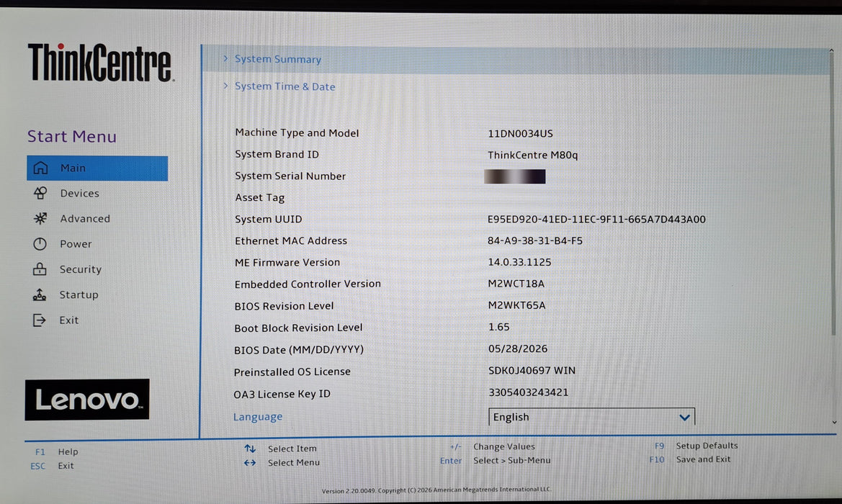Click the Advanced snowflake icon

point(40,218)
